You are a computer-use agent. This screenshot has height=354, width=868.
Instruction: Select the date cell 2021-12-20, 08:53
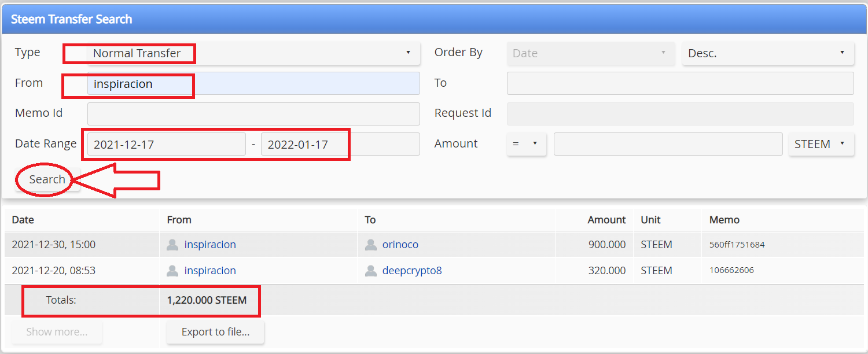coord(53,271)
